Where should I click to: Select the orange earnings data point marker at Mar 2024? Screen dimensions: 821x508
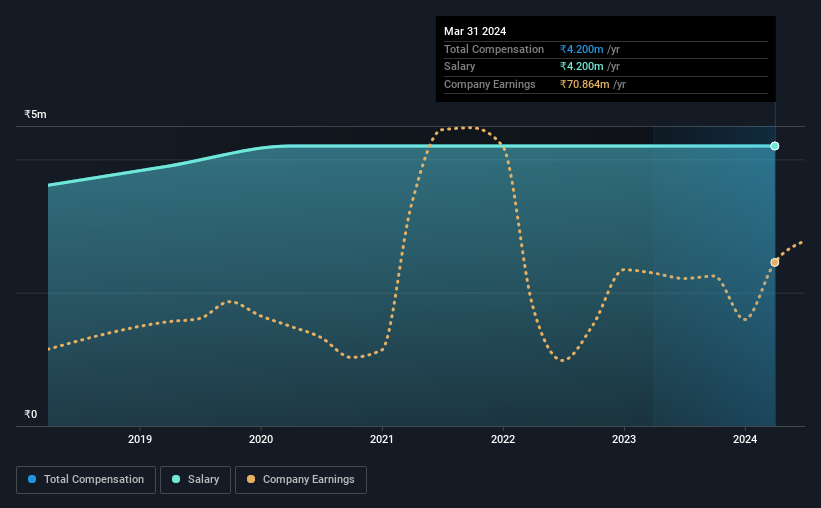pyautogui.click(x=775, y=262)
